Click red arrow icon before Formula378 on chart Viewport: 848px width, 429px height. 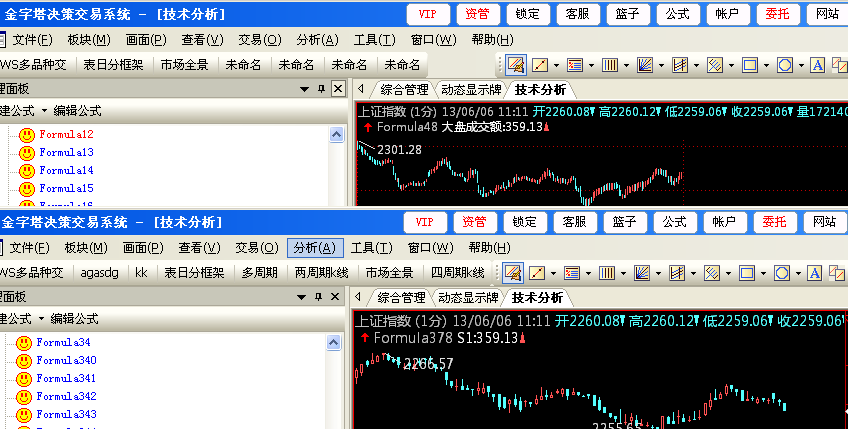click(365, 338)
